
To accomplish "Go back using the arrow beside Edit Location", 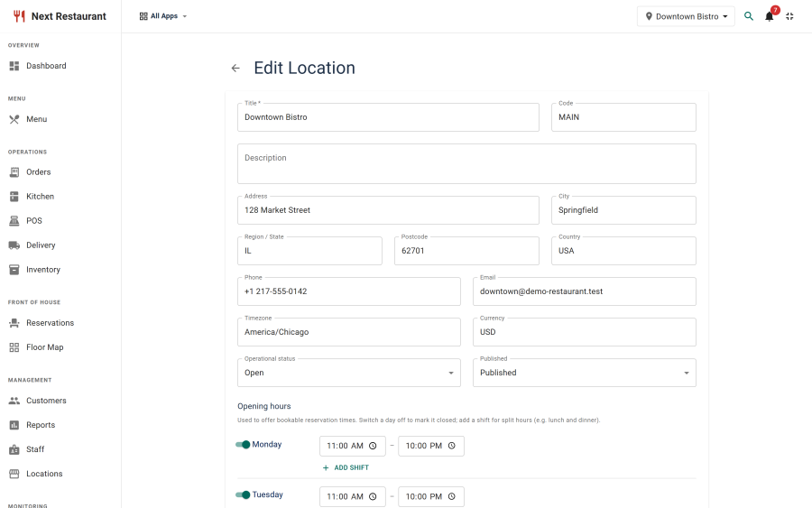I will point(235,68).
